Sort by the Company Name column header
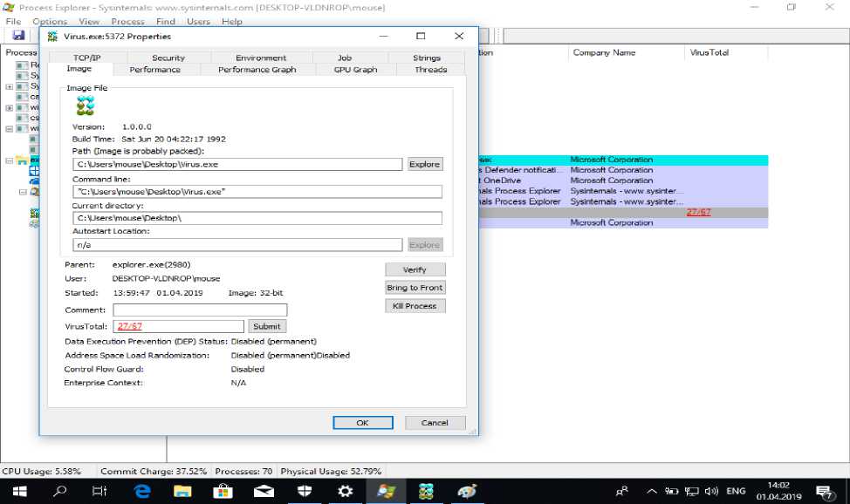Image resolution: width=850 pixels, height=504 pixels. pos(626,52)
